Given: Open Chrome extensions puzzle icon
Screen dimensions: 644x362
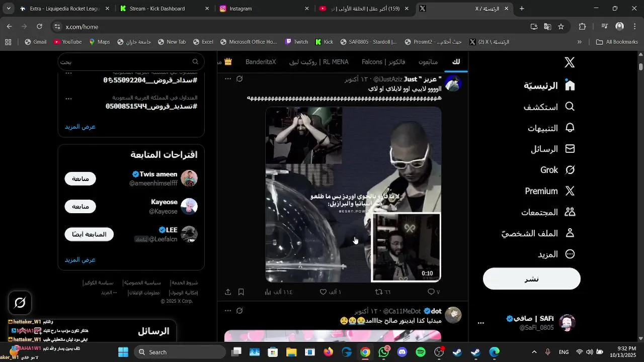Looking at the screenshot, I should tap(583, 27).
